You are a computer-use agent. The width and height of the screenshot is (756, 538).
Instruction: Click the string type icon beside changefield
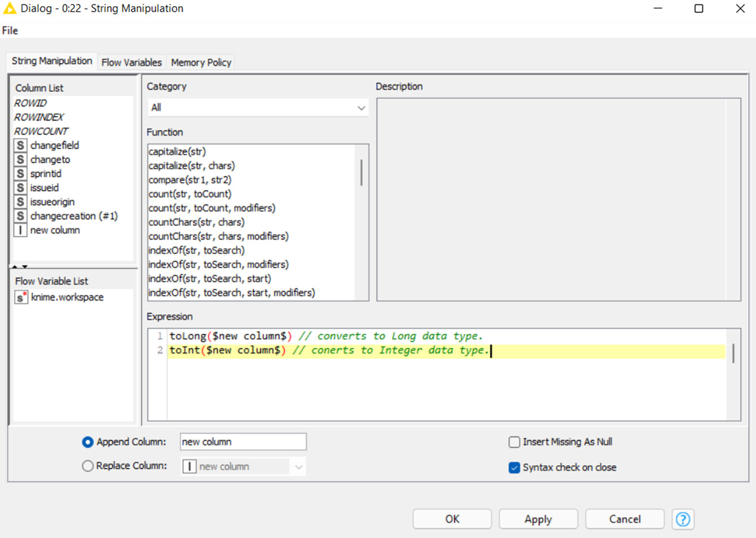click(20, 145)
